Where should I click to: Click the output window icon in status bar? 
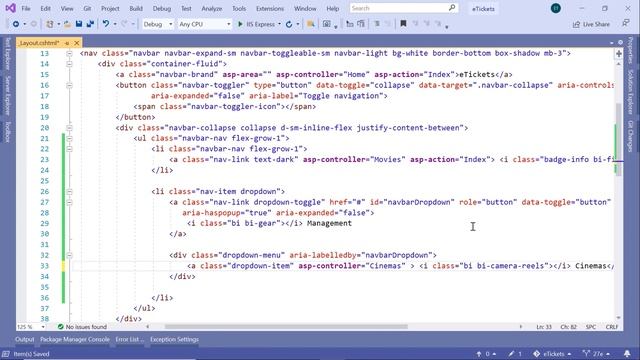(5, 354)
